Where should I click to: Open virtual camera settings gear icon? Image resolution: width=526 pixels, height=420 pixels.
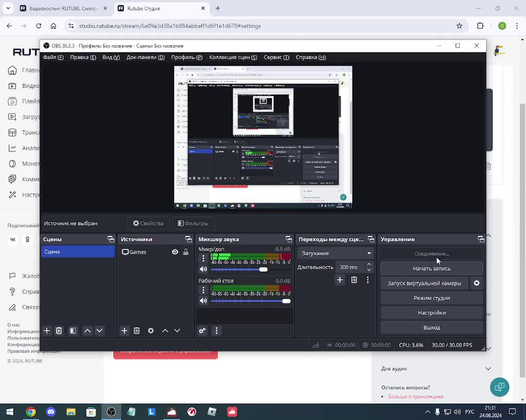pos(477,283)
